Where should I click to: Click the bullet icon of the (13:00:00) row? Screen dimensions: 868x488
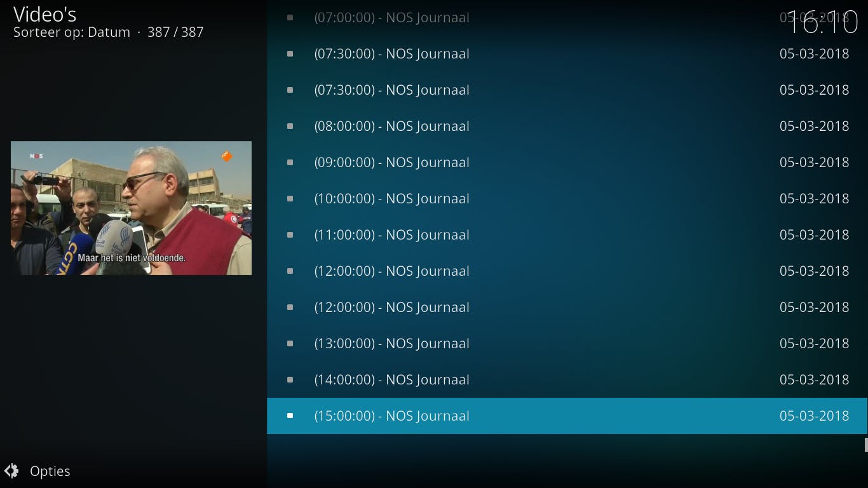tap(290, 343)
